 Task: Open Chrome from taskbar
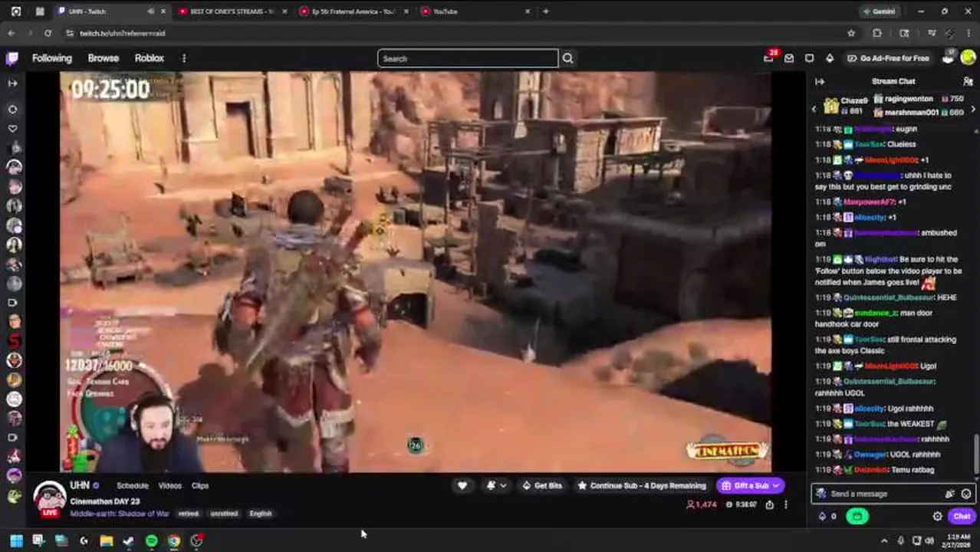175,540
